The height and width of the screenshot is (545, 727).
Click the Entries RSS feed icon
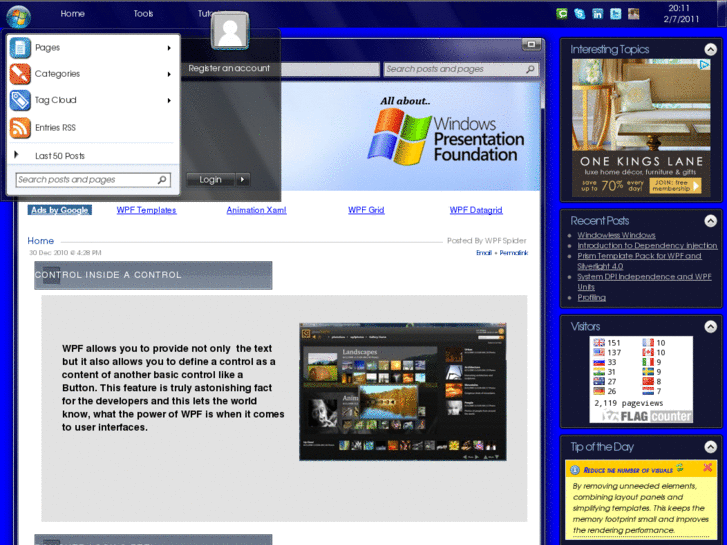click(x=20, y=128)
